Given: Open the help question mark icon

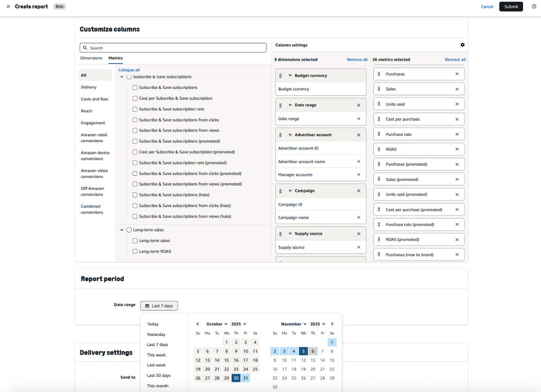Looking at the screenshot, I should [534, 6].
